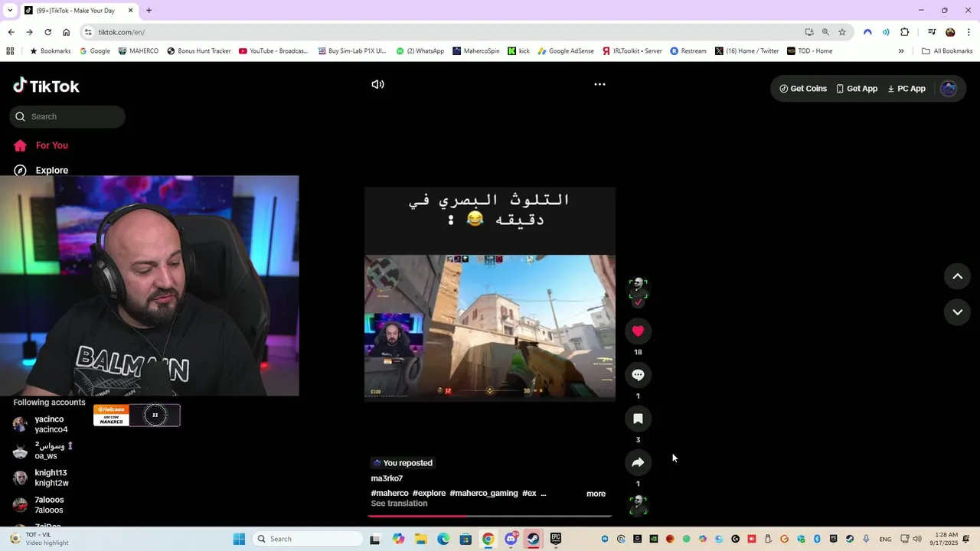Viewport: 980px width, 551px height.
Task: Open a new browser tab
Action: (x=149, y=11)
